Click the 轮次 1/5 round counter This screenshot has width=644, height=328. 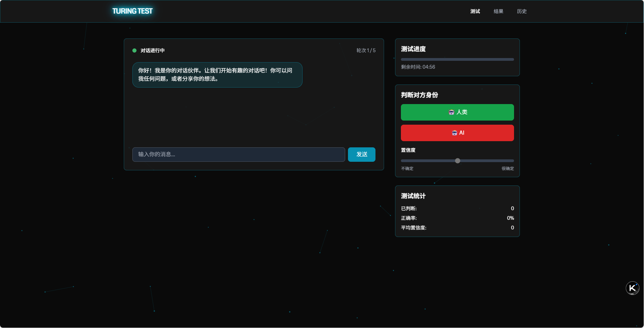point(366,50)
